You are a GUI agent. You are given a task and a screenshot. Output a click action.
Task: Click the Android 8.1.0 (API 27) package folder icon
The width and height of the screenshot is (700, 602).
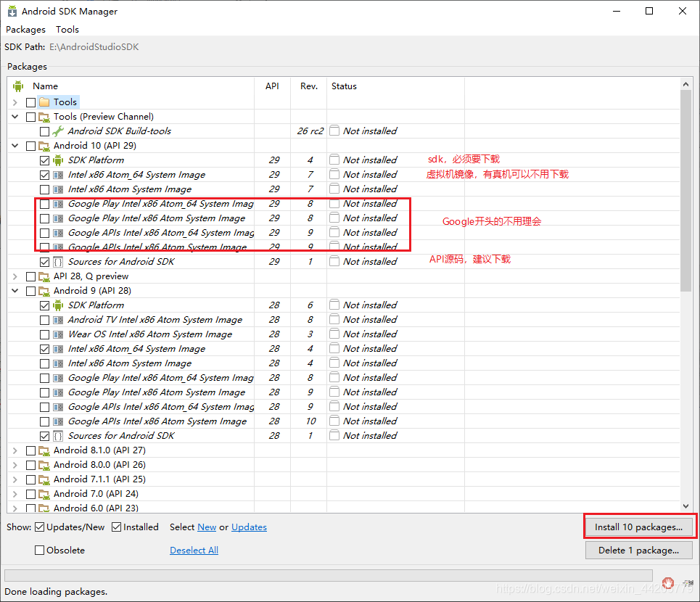point(44,450)
